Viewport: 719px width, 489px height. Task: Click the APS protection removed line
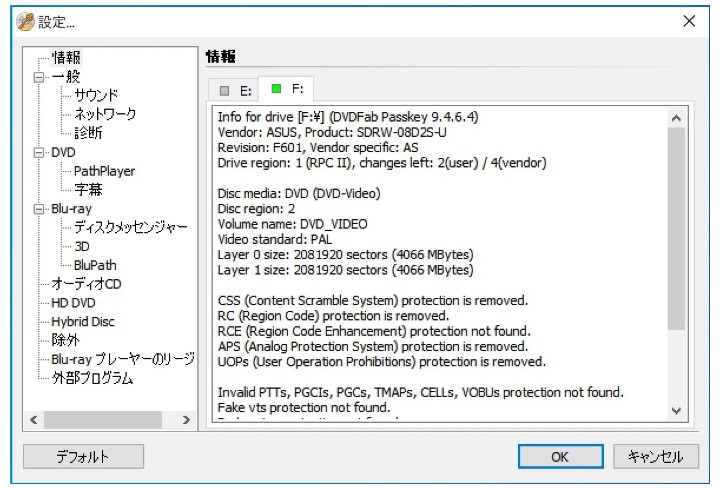point(372,346)
